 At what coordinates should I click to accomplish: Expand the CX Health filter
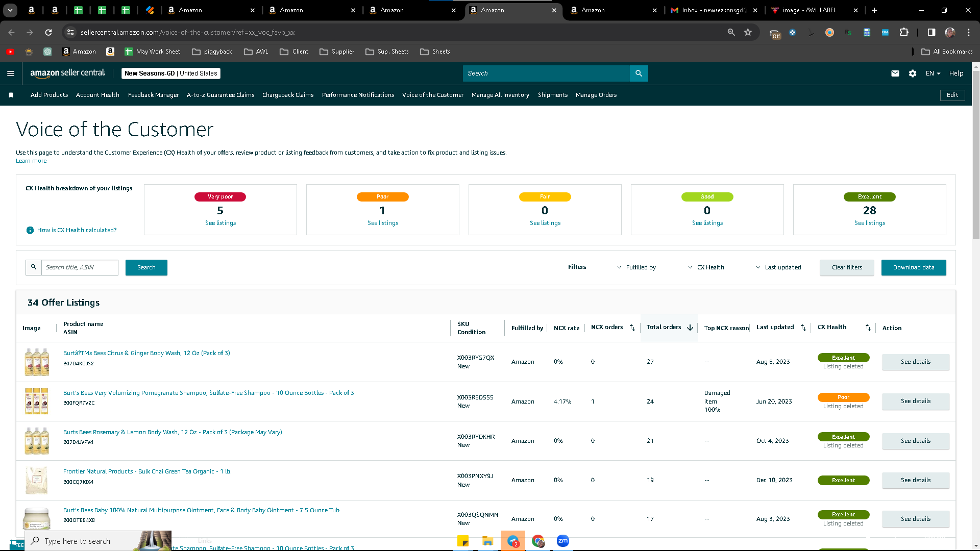coord(706,267)
